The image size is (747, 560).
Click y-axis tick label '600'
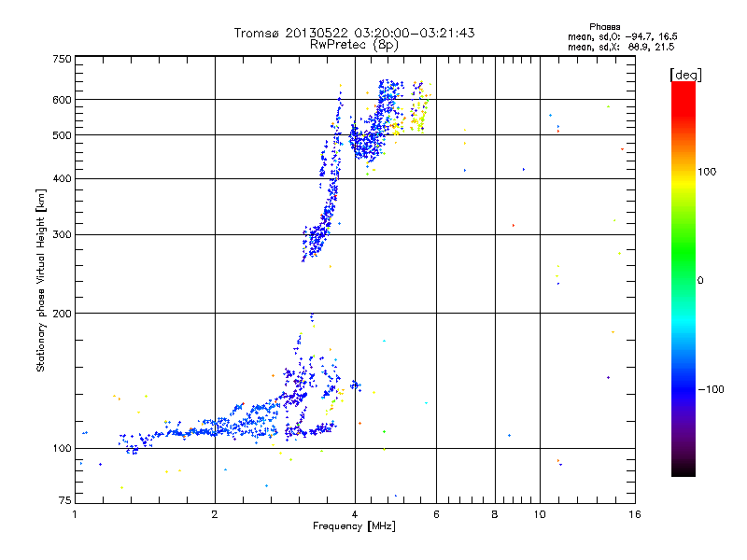[x=62, y=100]
